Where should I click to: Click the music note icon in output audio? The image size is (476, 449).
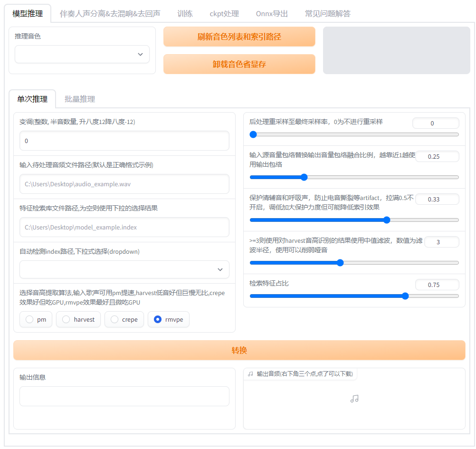point(354,399)
